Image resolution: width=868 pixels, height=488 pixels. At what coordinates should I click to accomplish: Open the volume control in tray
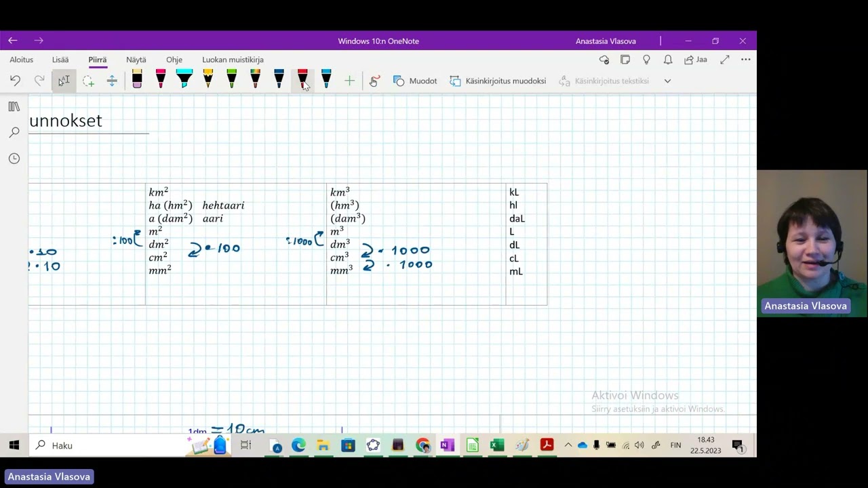(x=639, y=445)
